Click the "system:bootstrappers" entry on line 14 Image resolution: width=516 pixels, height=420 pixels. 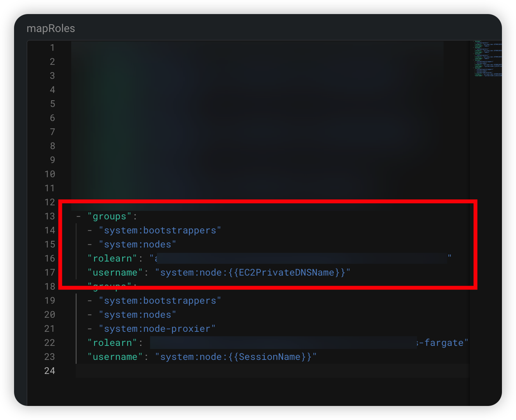161,230
